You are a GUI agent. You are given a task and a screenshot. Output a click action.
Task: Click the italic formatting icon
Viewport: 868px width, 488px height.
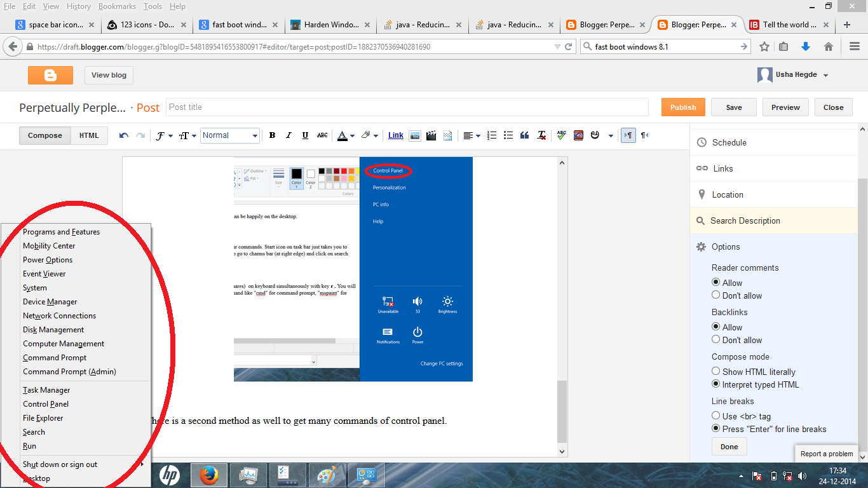pos(288,135)
